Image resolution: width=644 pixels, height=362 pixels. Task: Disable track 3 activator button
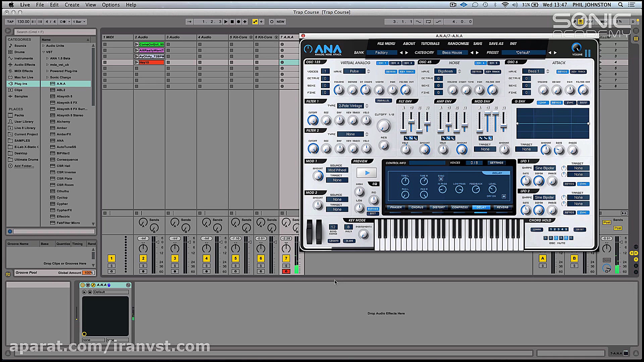point(175,258)
